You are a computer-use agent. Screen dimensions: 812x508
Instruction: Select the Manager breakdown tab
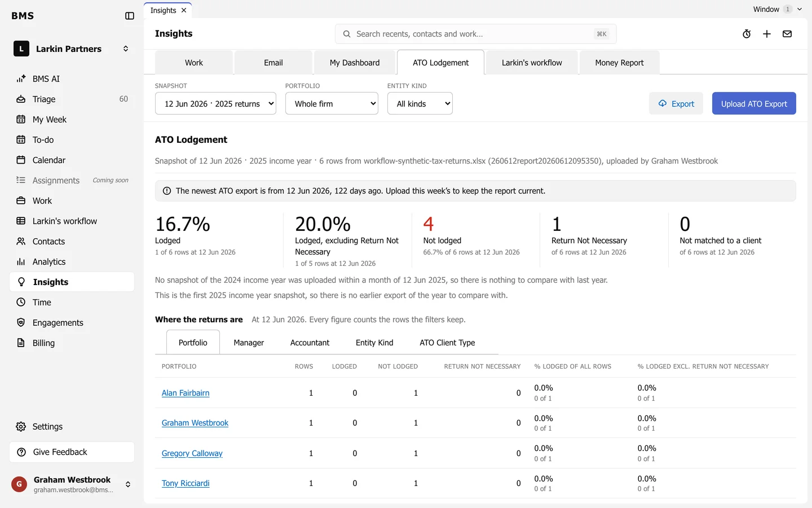[249, 343]
